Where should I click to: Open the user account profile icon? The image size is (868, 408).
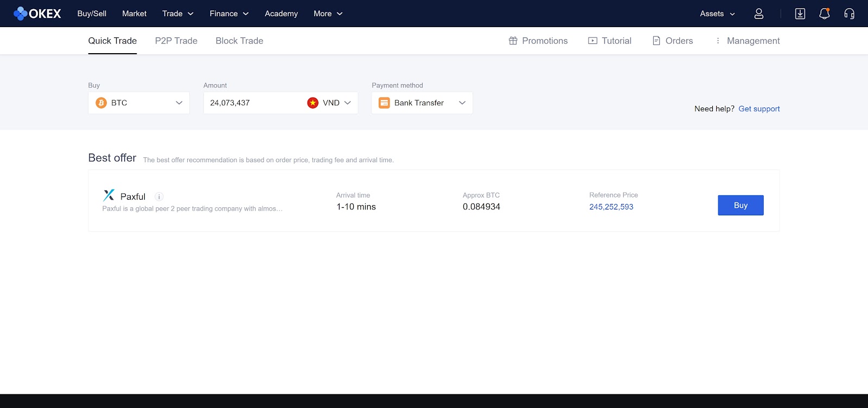(x=759, y=14)
